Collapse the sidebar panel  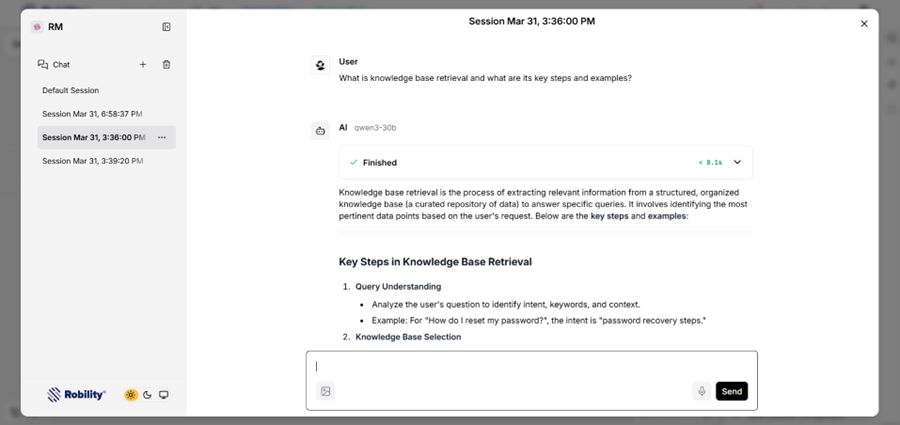click(166, 27)
